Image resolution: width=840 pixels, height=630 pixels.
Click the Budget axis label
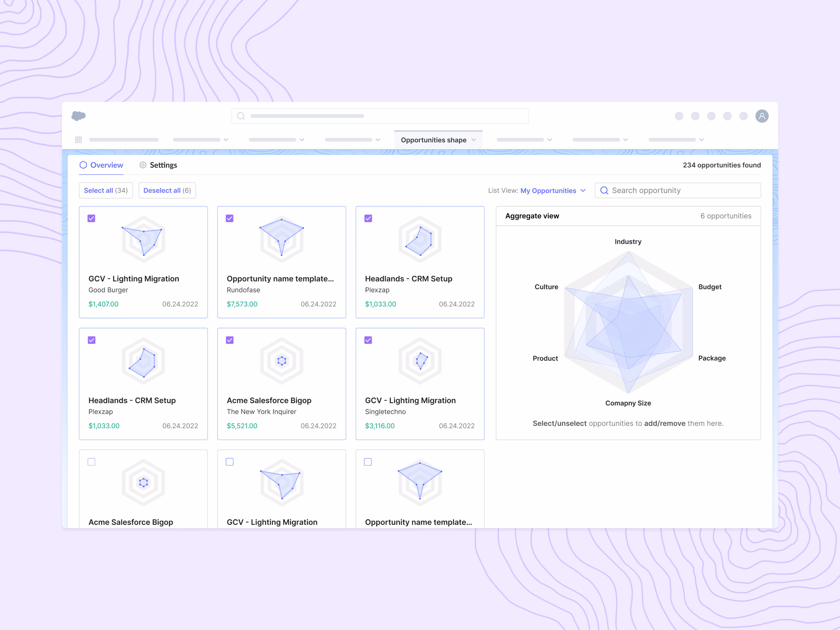(x=710, y=287)
